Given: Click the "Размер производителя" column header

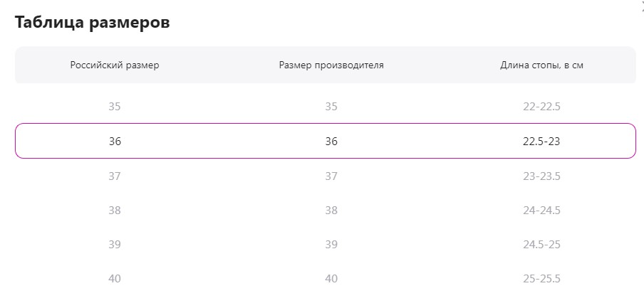Looking at the screenshot, I should click(x=331, y=65).
